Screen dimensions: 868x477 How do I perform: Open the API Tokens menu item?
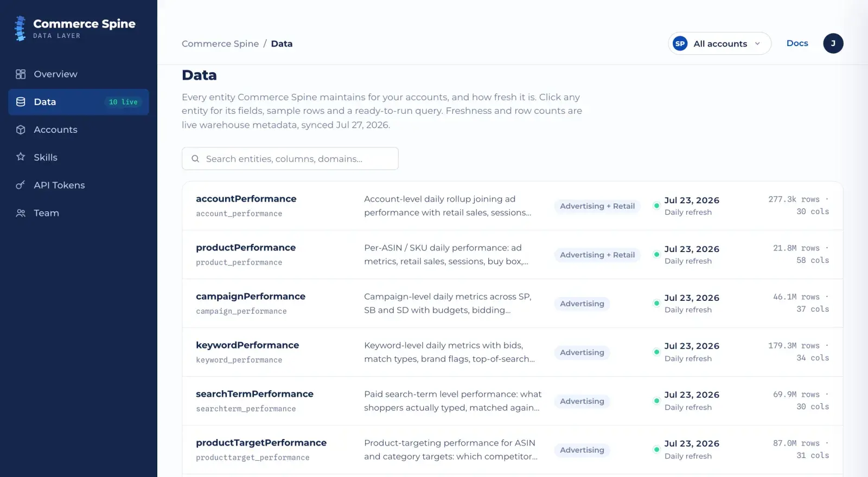pos(79,185)
